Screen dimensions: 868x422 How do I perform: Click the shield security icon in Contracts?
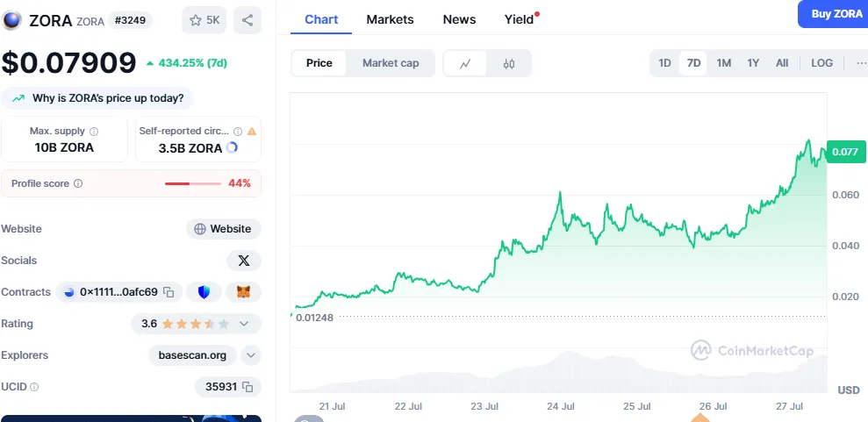pos(204,292)
